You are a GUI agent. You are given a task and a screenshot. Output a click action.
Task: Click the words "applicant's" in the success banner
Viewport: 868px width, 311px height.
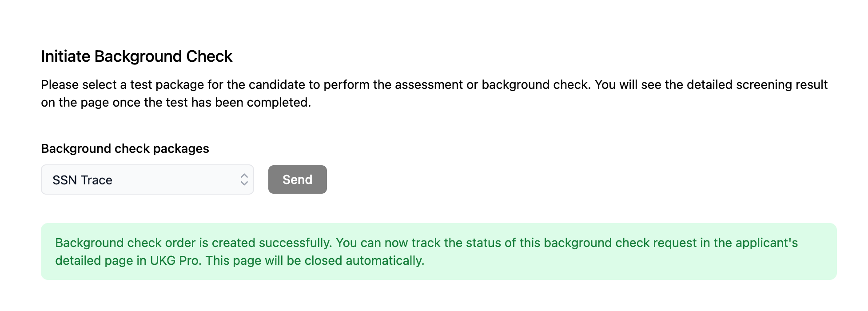coord(767,243)
